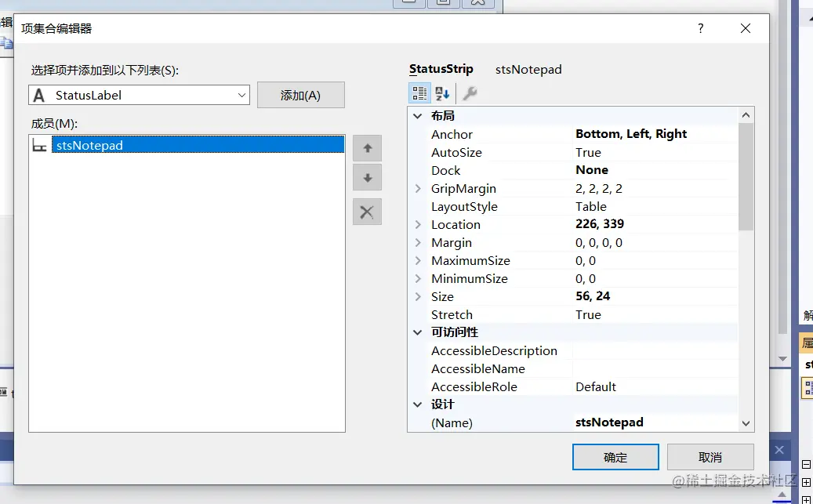Select stsNotepad in the members list
The image size is (813, 504).
[x=198, y=145]
